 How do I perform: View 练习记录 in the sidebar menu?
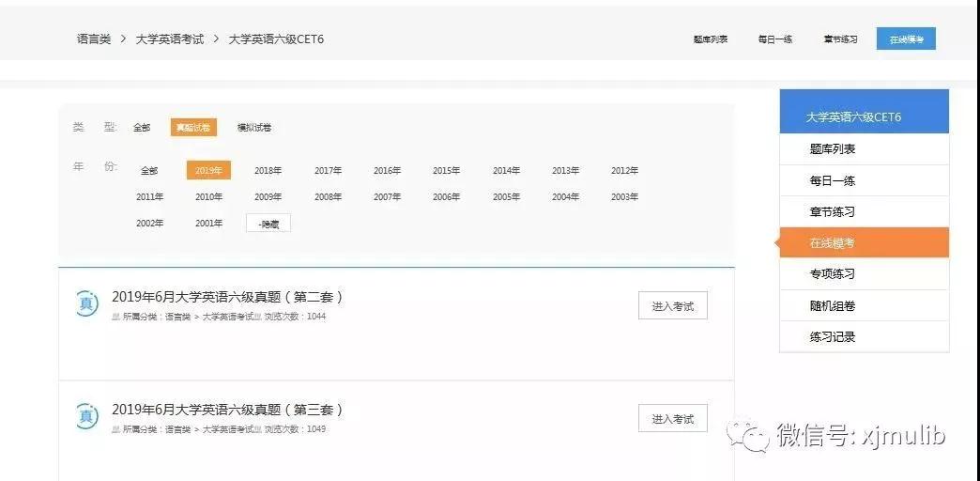[832, 336]
